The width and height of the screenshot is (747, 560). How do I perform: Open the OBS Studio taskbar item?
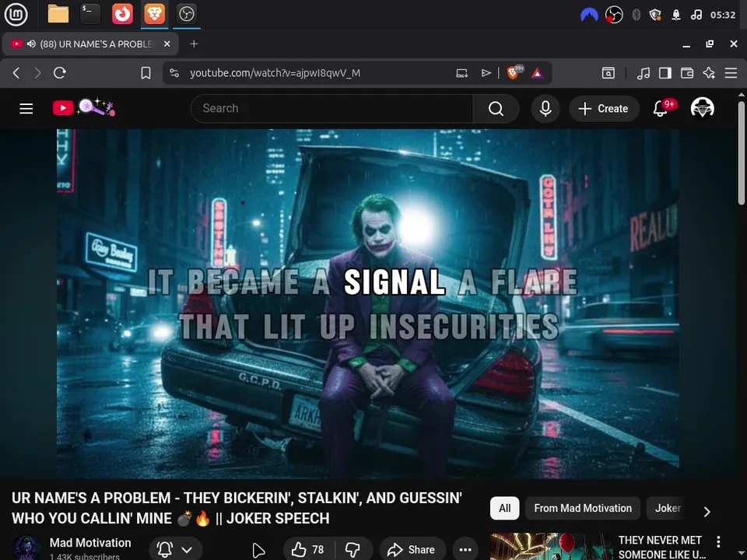pos(186,14)
